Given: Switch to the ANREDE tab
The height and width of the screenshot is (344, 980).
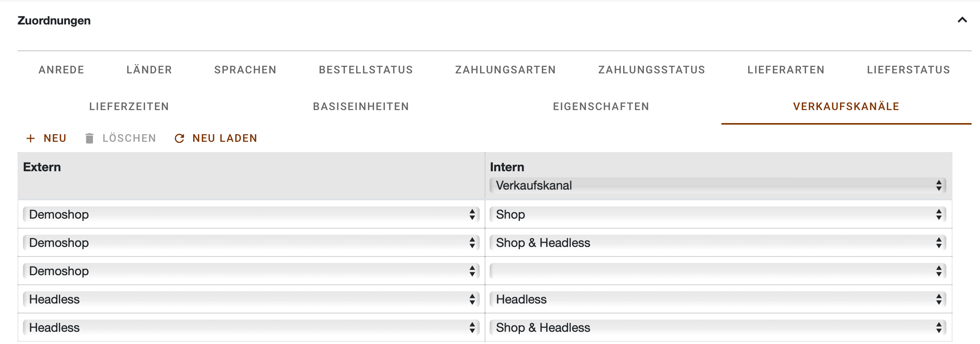Looking at the screenshot, I should pyautogui.click(x=62, y=70).
